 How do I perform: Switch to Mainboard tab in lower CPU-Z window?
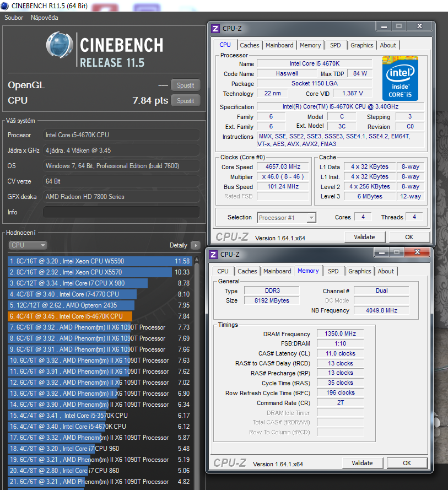coord(277,271)
